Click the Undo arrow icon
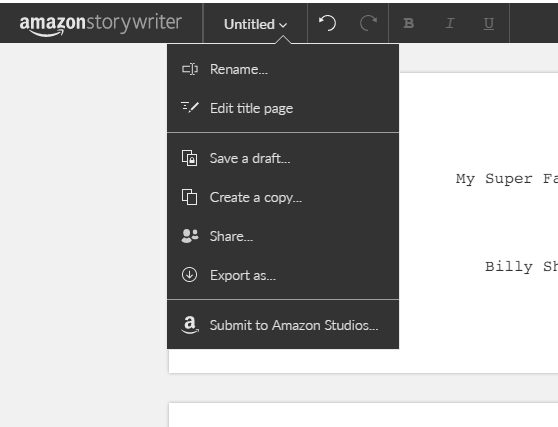 (x=327, y=23)
